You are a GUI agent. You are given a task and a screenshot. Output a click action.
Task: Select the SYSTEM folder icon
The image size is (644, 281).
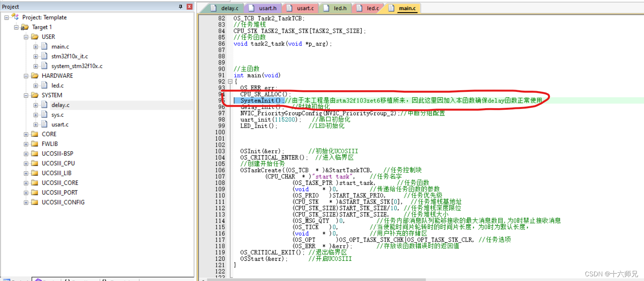(35, 95)
